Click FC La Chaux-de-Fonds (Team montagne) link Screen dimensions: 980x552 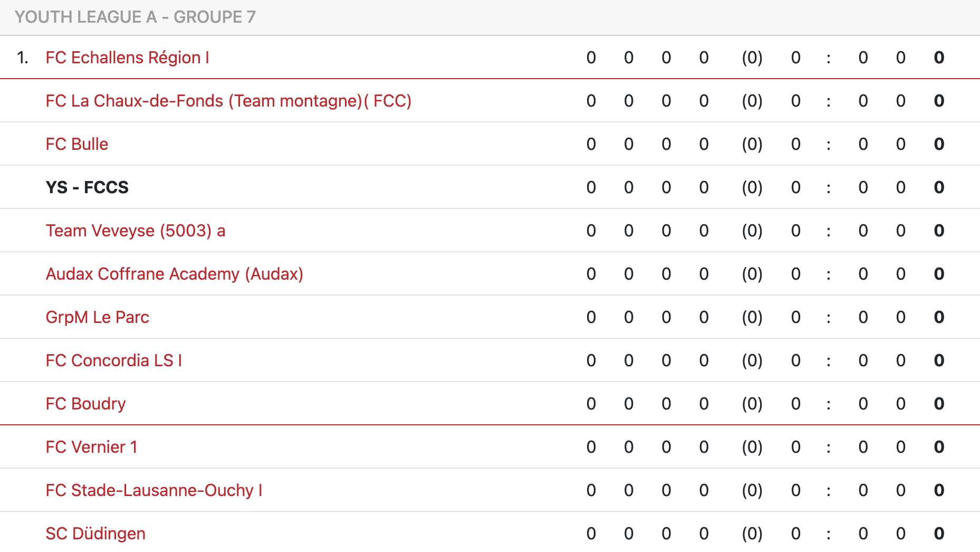tap(228, 101)
